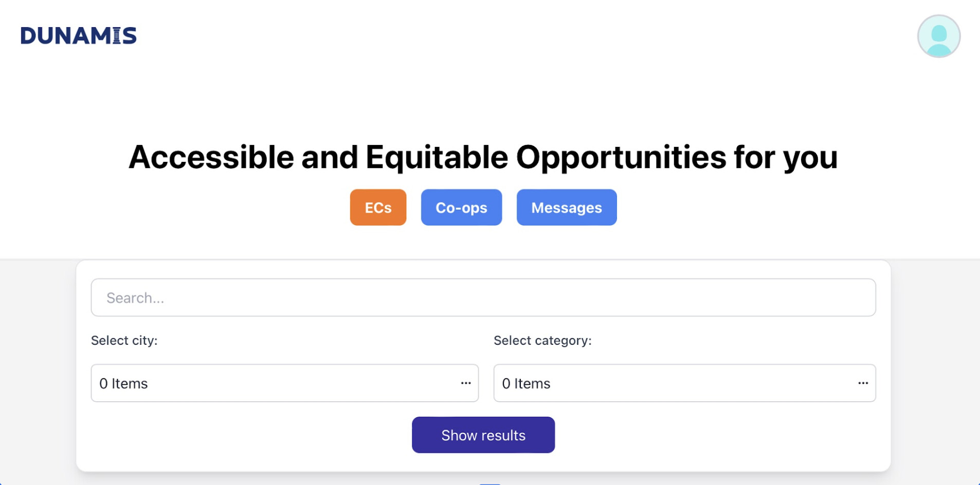Screen dimensions: 980x485
Task: Expand the Select category dropdown
Action: click(x=684, y=383)
